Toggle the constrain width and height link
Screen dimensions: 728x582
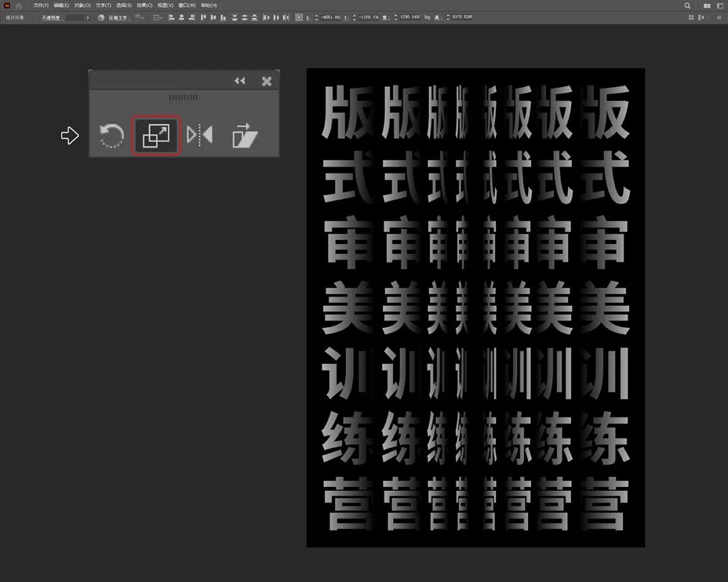click(x=427, y=17)
